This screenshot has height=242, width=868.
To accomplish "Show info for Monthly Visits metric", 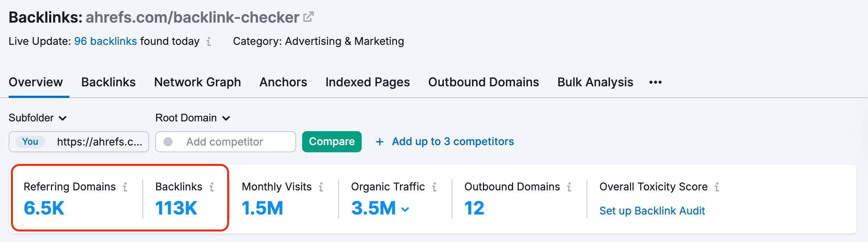I will tap(321, 187).
